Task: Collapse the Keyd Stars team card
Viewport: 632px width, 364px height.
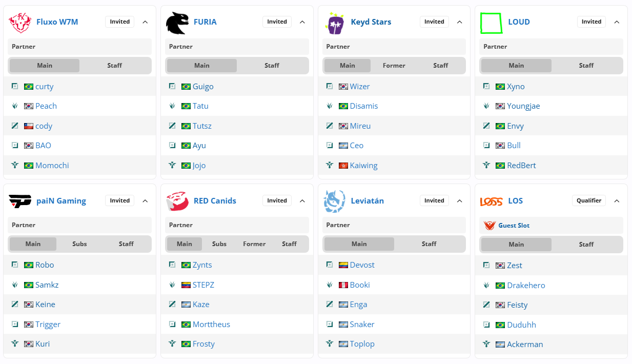Action: (x=460, y=22)
